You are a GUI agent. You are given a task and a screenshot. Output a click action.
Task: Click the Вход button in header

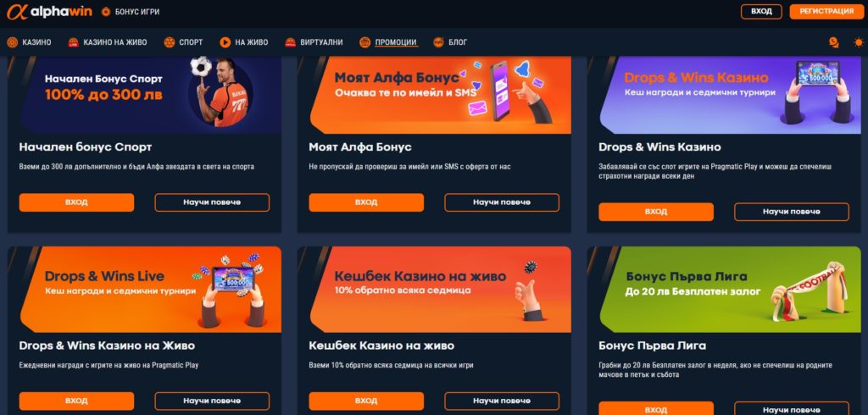pyautogui.click(x=761, y=12)
